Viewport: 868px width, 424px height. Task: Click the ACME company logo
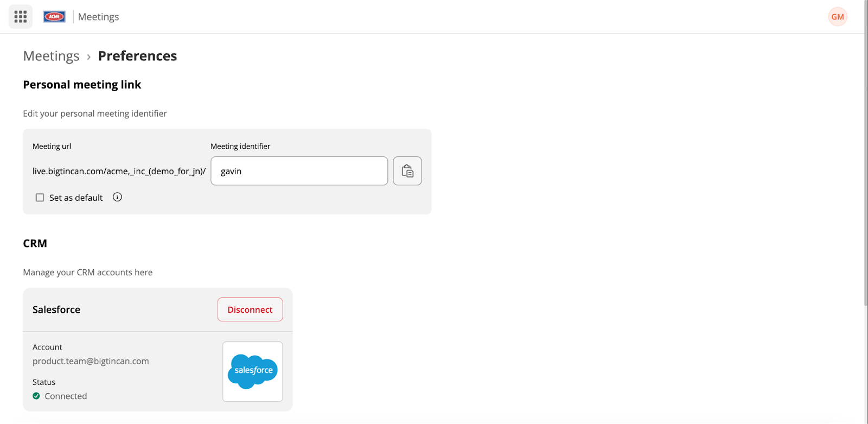point(54,17)
